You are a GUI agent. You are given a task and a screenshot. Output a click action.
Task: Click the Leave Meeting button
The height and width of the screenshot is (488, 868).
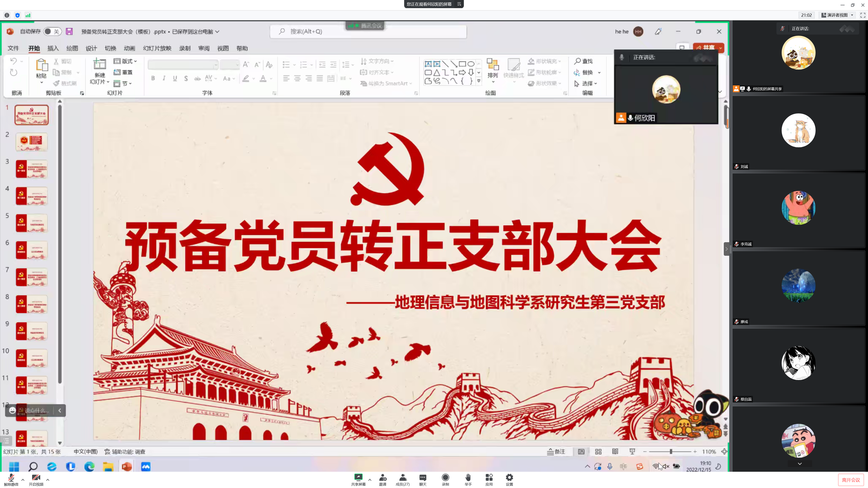(x=850, y=480)
